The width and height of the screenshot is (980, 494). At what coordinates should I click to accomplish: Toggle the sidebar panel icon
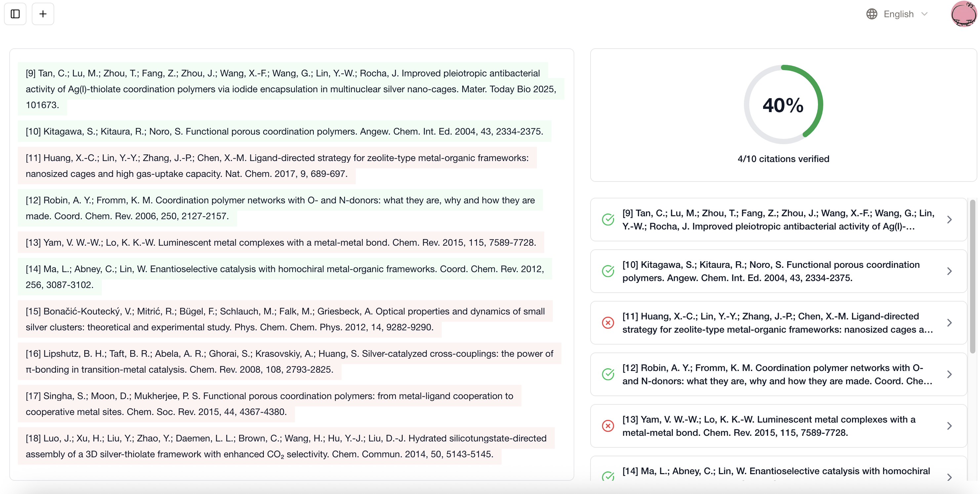point(15,14)
